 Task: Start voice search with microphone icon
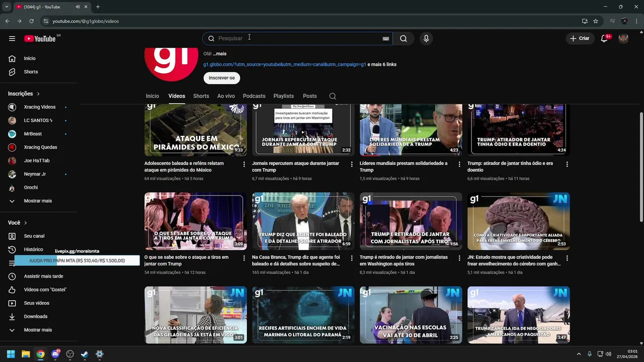click(x=426, y=39)
